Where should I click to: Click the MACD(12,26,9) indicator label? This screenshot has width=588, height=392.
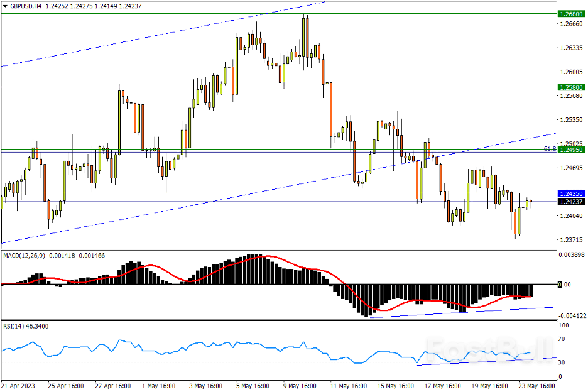coord(25,256)
